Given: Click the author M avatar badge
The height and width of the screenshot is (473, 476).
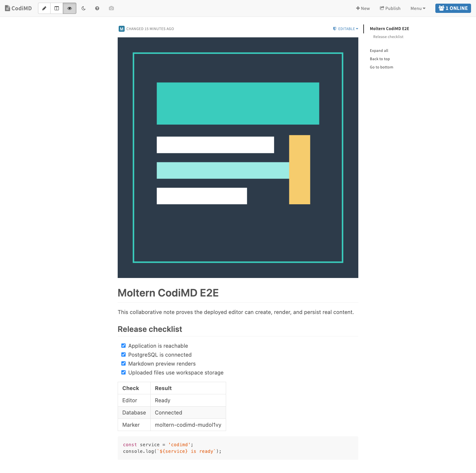Looking at the screenshot, I should pos(121,29).
